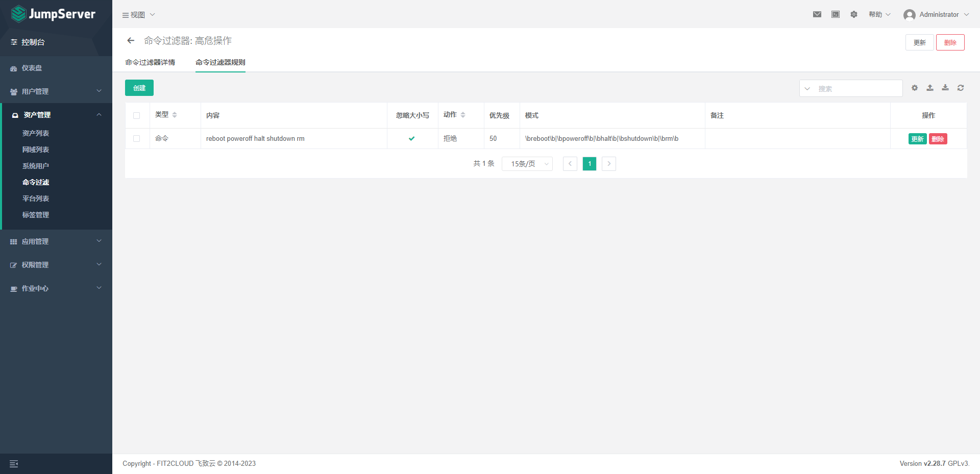
Task: Click the 搜索 search input
Action: click(x=857, y=88)
